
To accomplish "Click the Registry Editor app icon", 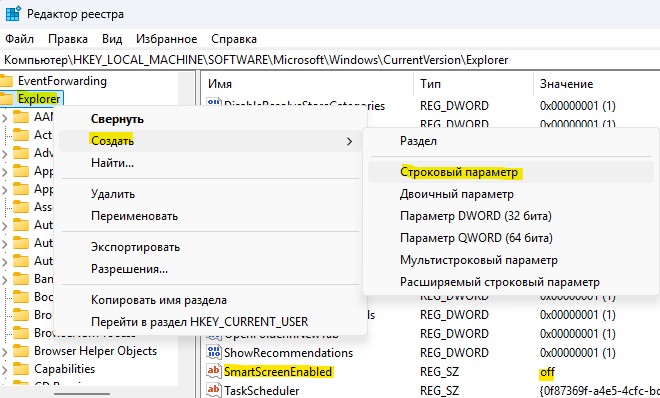I will (13, 13).
